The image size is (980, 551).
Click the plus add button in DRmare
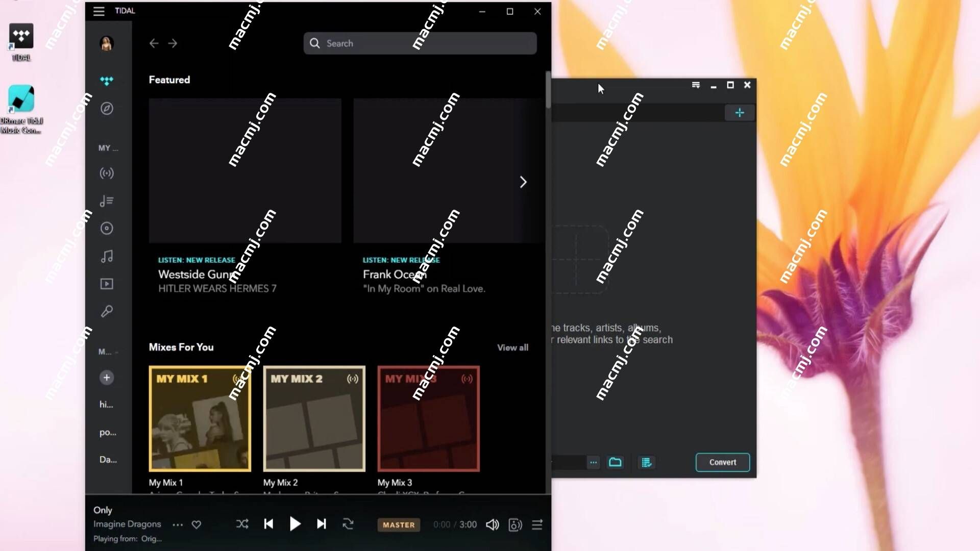point(740,113)
